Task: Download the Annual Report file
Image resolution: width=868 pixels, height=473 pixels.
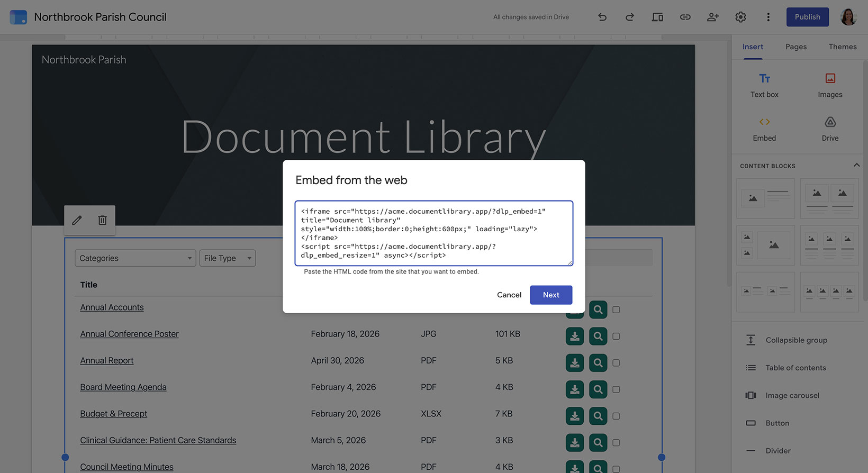Action: point(575,362)
